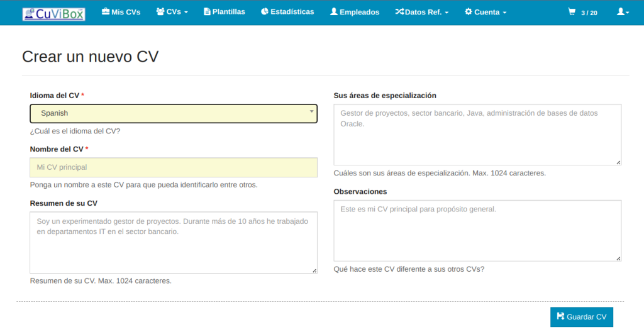
Task: Click the Estadísticas pie chart icon
Action: tap(264, 12)
